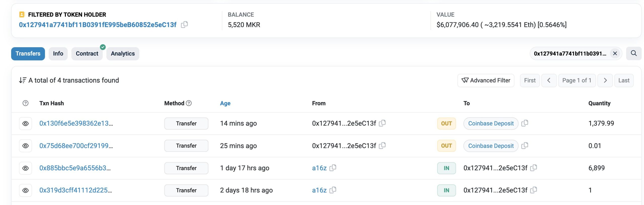644x205 pixels.
Task: Click help icon next to Method header
Action: [189, 103]
